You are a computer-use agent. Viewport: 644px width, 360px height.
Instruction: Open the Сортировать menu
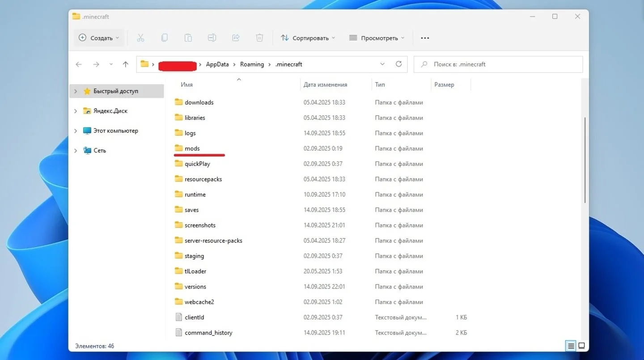pyautogui.click(x=308, y=38)
